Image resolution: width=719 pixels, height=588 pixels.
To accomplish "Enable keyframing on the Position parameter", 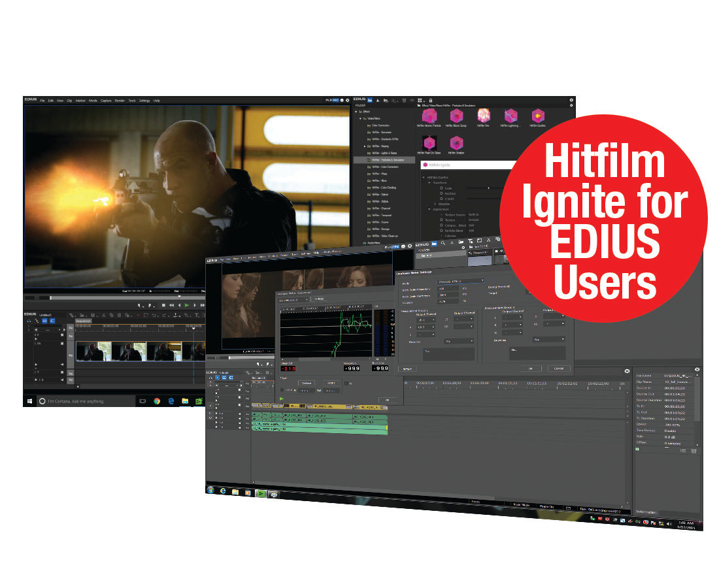I will pyautogui.click(x=441, y=193).
